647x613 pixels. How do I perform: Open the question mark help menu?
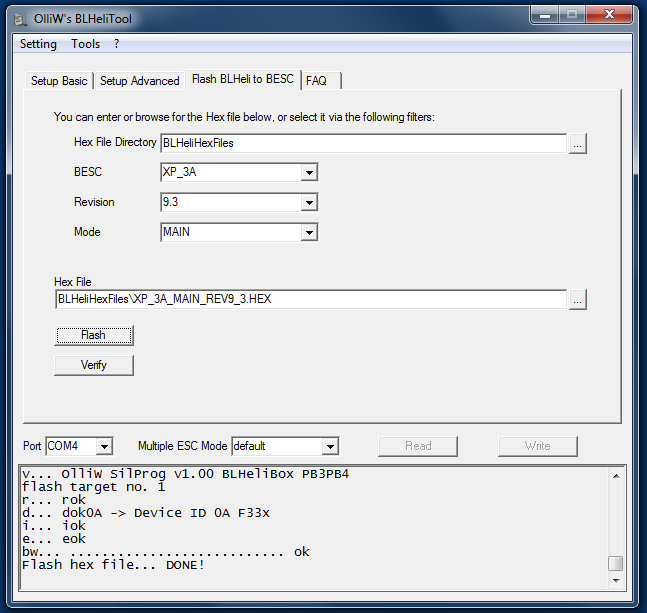point(116,44)
